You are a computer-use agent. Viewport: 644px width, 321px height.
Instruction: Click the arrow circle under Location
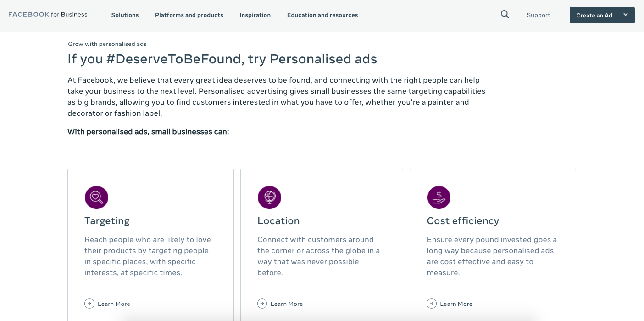(262, 304)
